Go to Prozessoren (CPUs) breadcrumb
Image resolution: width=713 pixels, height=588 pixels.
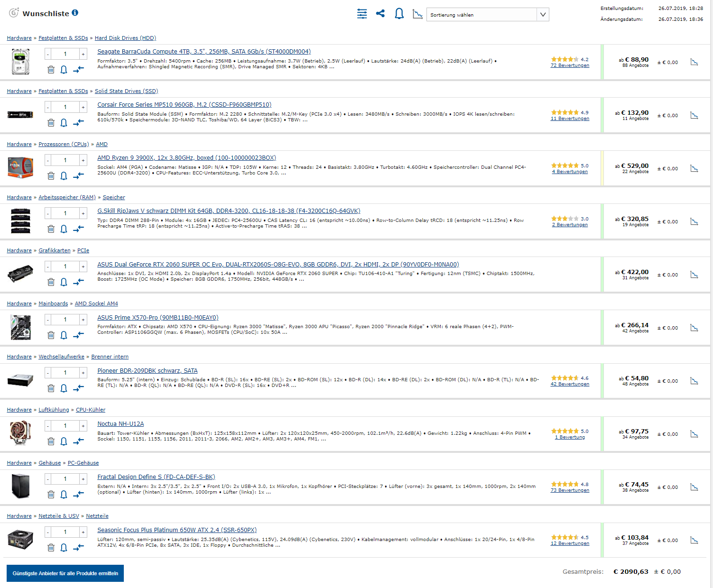(x=64, y=144)
